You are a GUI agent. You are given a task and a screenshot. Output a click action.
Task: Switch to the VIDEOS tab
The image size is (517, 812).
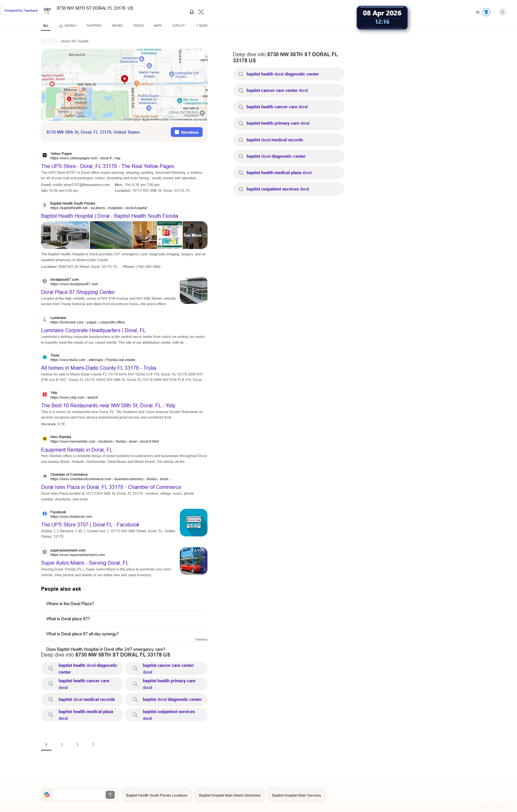[x=138, y=26]
